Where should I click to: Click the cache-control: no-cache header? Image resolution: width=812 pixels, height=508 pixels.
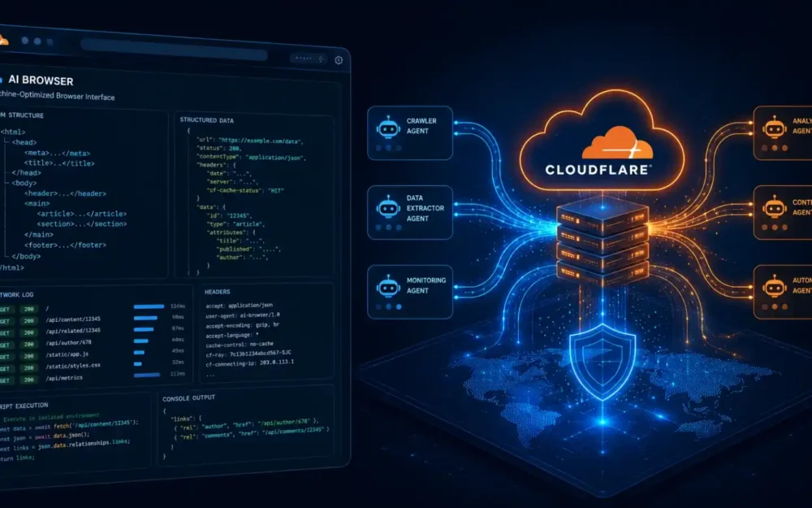point(240,345)
